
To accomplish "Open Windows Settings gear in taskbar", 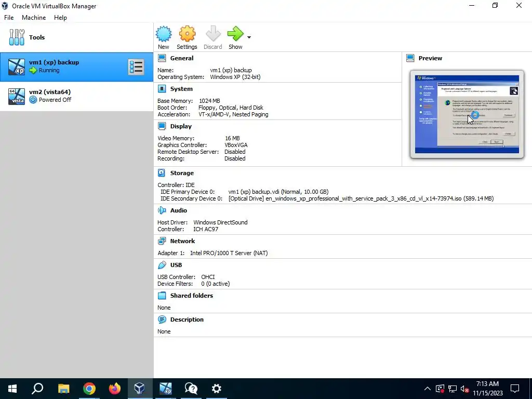I will click(217, 389).
